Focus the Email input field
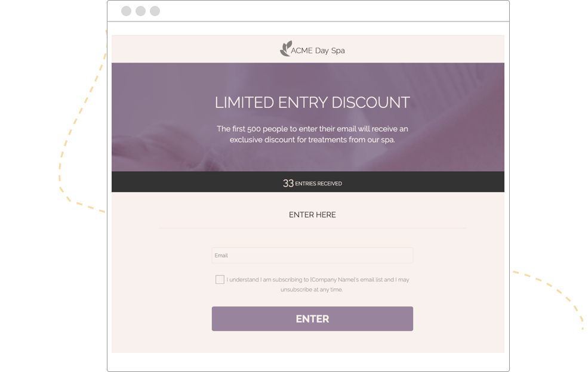 [312, 256]
